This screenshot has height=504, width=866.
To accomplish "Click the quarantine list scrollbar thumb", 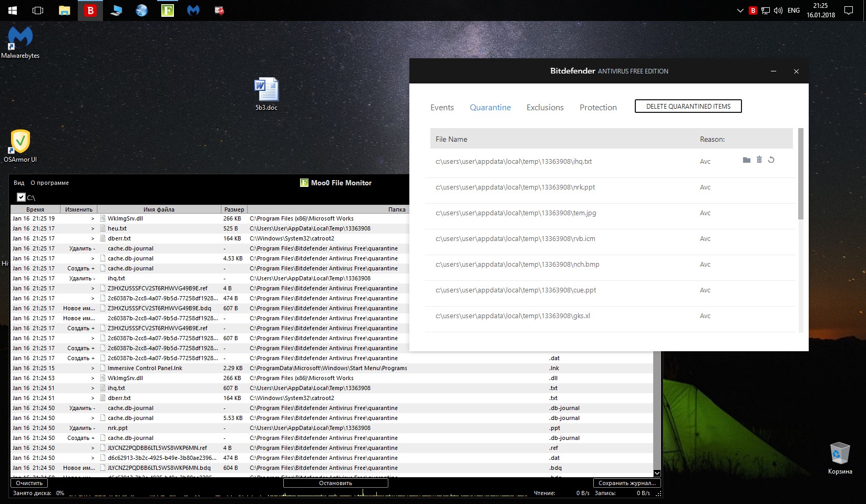I will pyautogui.click(x=801, y=174).
